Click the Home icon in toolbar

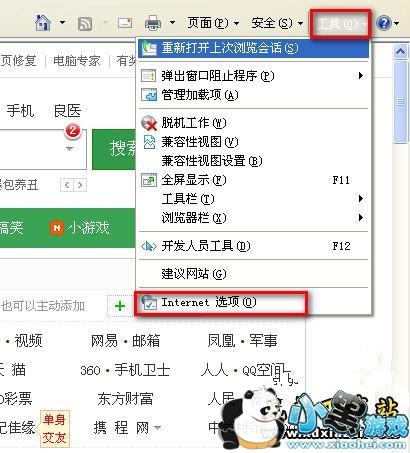(x=43, y=23)
